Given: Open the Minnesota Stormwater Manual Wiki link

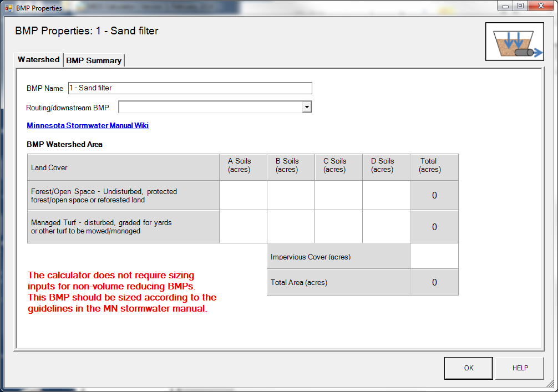Looking at the screenshot, I should point(88,125).
